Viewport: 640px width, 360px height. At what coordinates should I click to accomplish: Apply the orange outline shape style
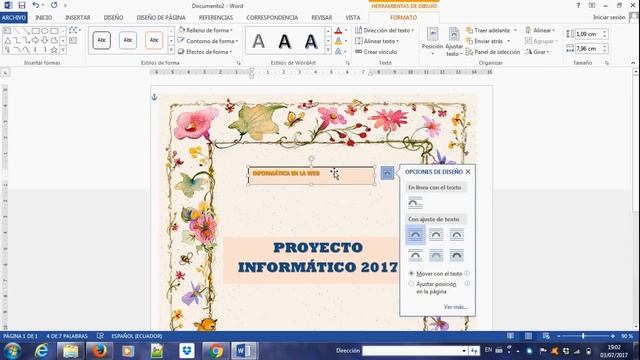click(x=154, y=40)
